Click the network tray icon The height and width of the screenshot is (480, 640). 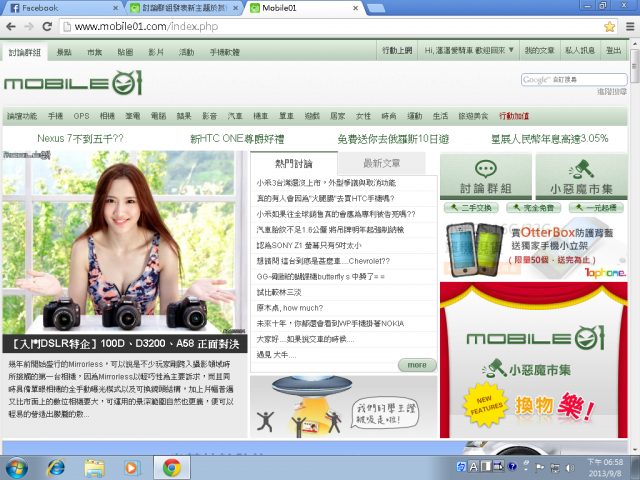pyautogui.click(x=555, y=468)
